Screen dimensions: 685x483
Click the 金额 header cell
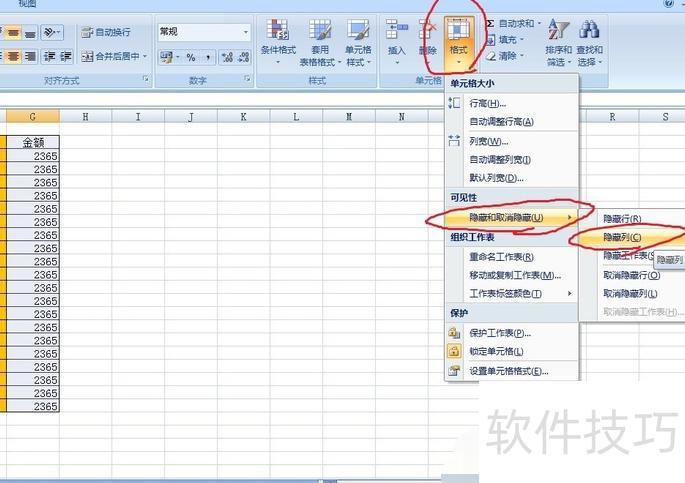point(33,142)
